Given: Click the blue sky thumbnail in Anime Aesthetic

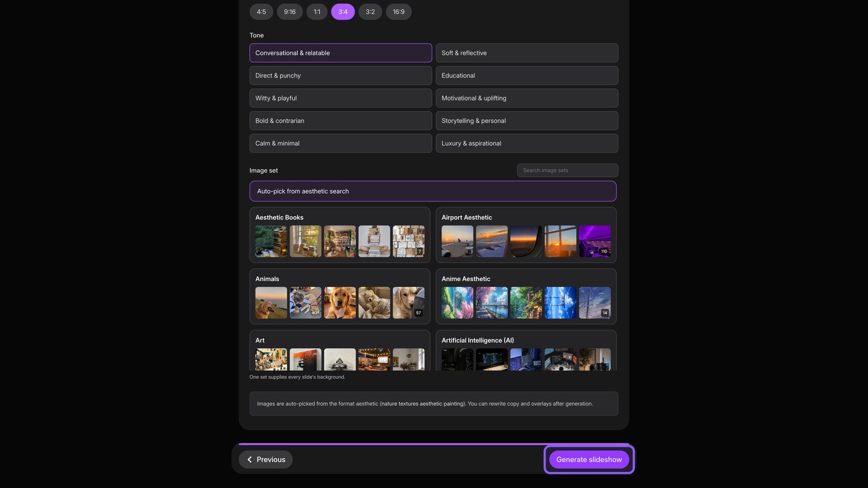Looking at the screenshot, I should click(x=560, y=303).
